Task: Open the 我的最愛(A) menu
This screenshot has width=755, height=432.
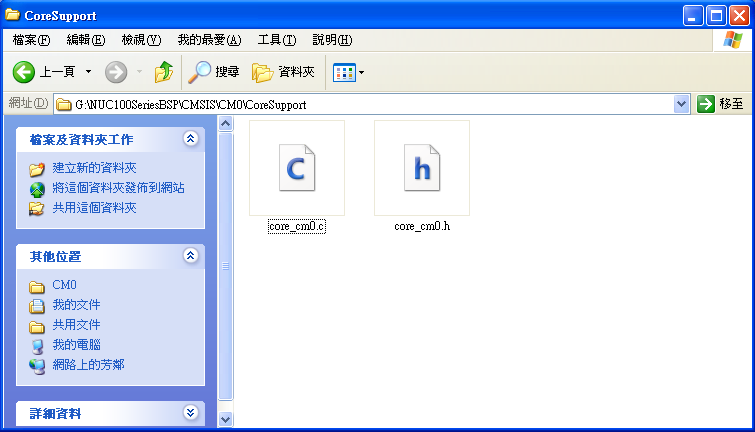Action: point(209,40)
